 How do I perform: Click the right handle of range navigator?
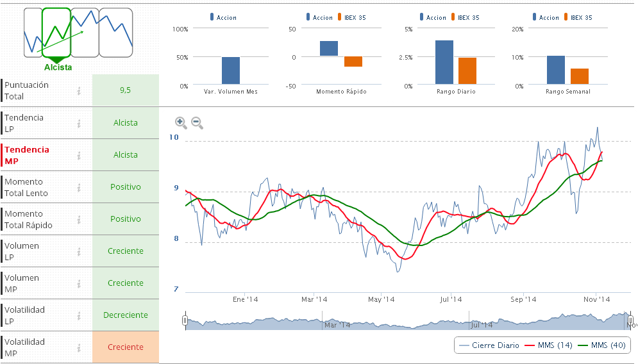pyautogui.click(x=631, y=320)
